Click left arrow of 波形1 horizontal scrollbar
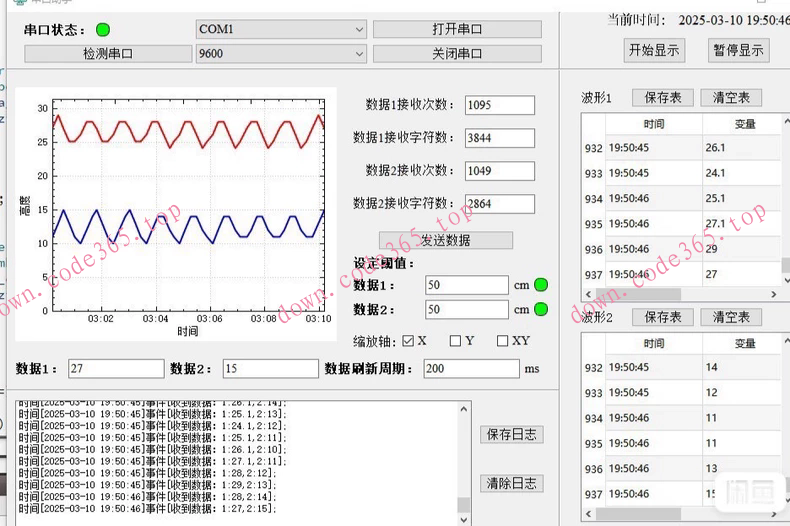This screenshot has height=526, width=790. [588, 294]
